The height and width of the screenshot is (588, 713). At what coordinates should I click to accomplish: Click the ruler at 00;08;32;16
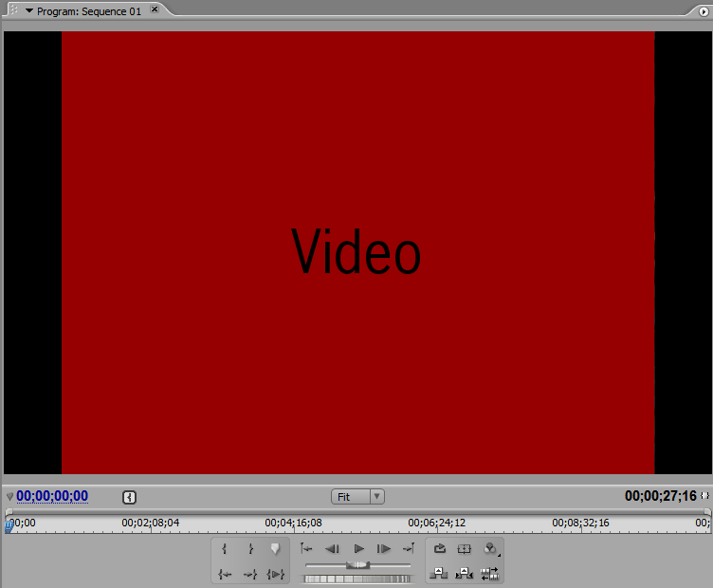click(580, 523)
